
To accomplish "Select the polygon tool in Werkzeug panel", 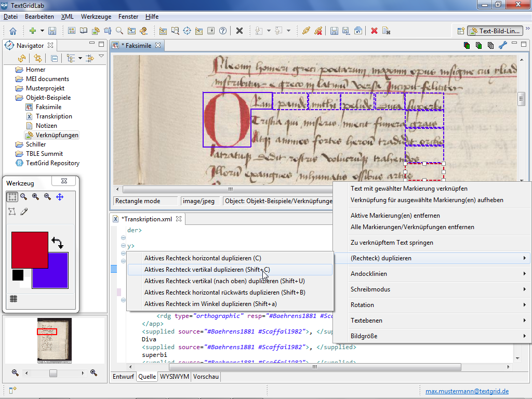I will (12, 211).
